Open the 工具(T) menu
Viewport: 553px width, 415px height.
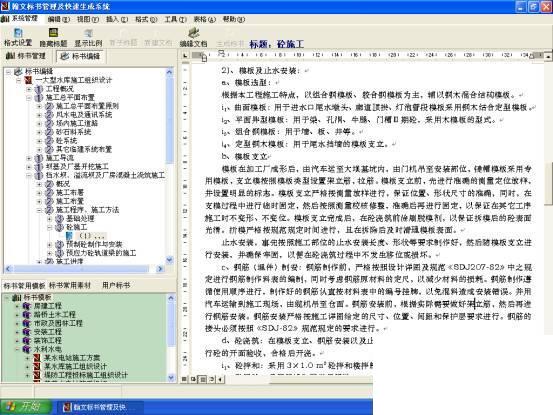click(x=175, y=19)
